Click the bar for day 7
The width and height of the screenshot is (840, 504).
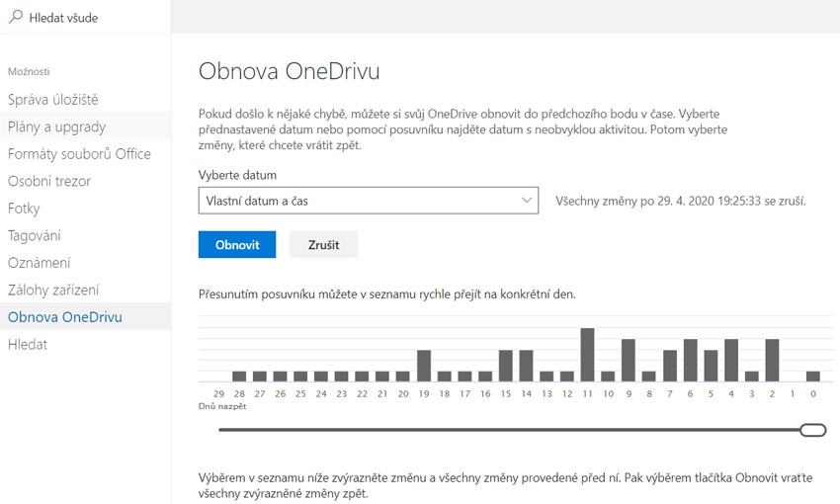tap(670, 366)
